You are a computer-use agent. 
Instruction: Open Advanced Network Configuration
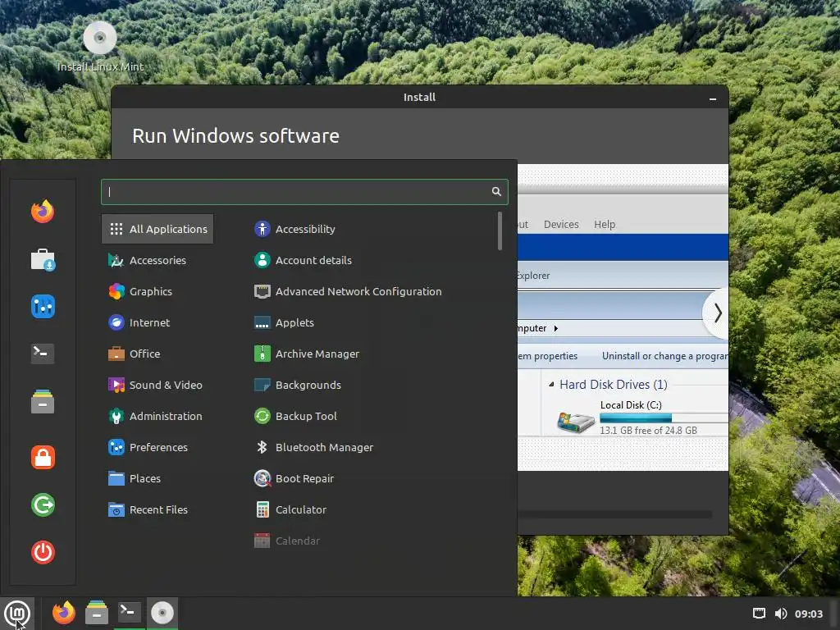tap(348, 291)
